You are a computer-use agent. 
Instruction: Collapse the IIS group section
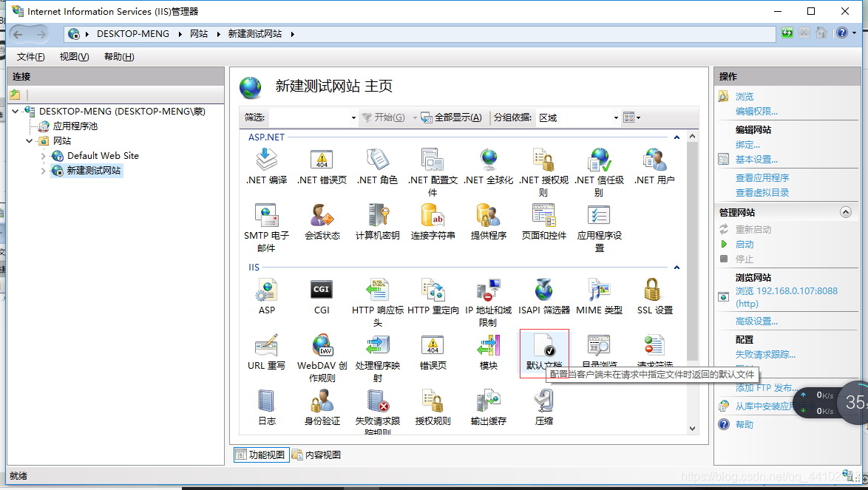pyautogui.click(x=677, y=267)
